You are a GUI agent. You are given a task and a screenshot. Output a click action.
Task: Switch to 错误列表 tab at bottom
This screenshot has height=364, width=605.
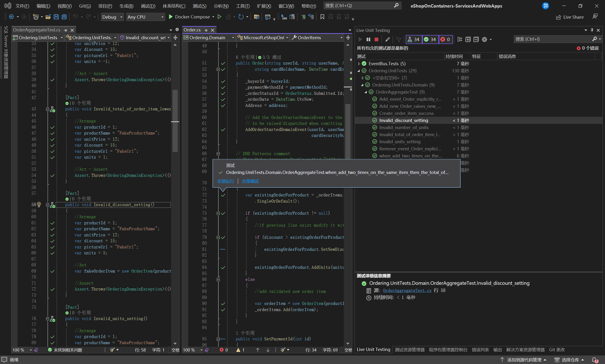(x=480, y=350)
